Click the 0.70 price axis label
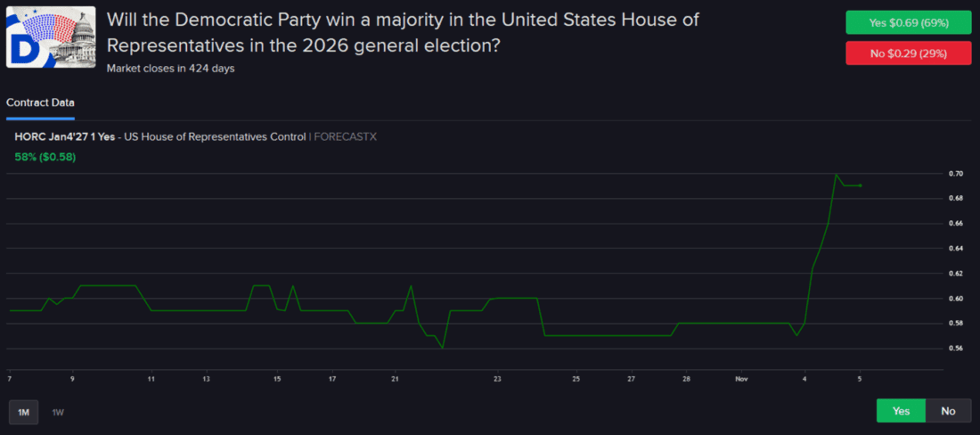This screenshot has height=435, width=980. click(x=955, y=173)
